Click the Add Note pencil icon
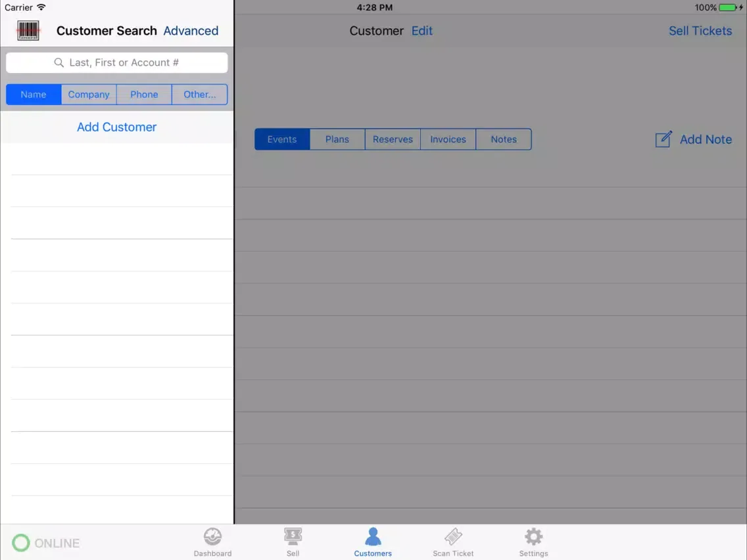 point(663,139)
